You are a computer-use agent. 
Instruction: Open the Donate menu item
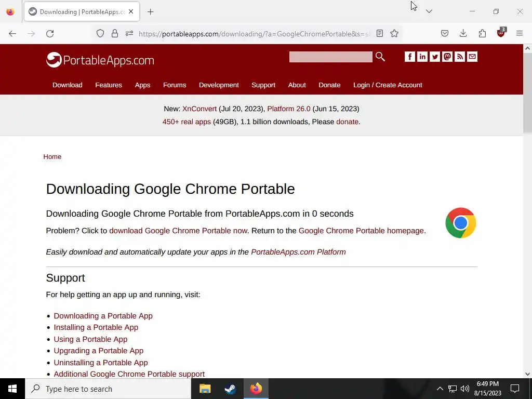329,85
